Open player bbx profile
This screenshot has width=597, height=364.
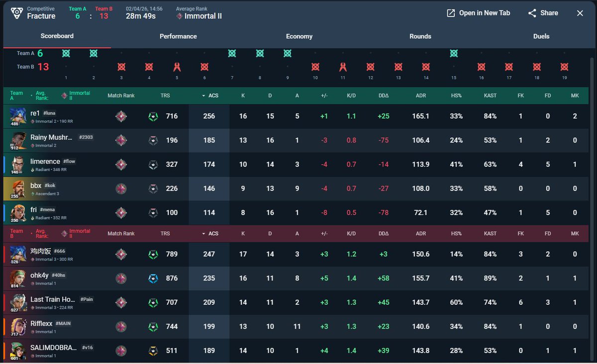[x=36, y=185]
